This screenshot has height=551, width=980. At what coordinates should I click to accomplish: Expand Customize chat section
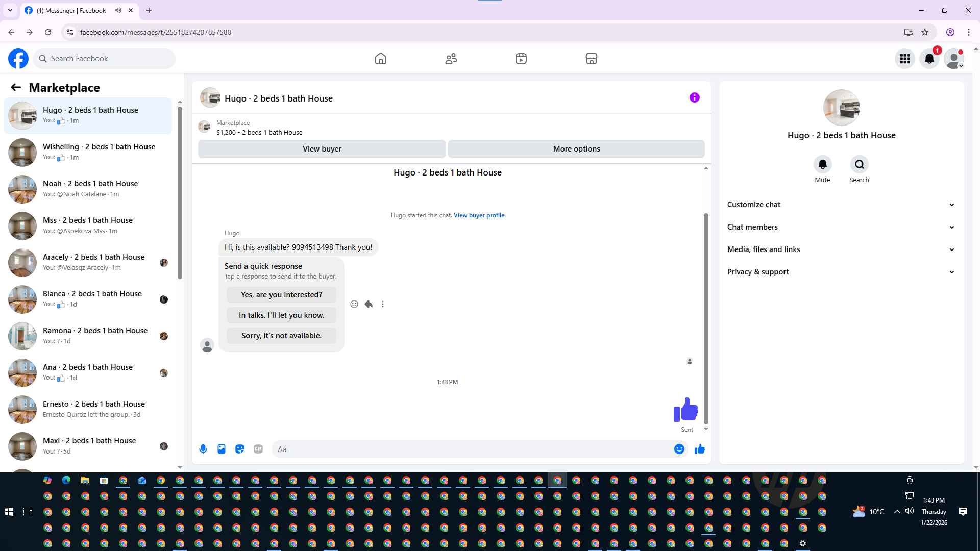[x=841, y=205]
